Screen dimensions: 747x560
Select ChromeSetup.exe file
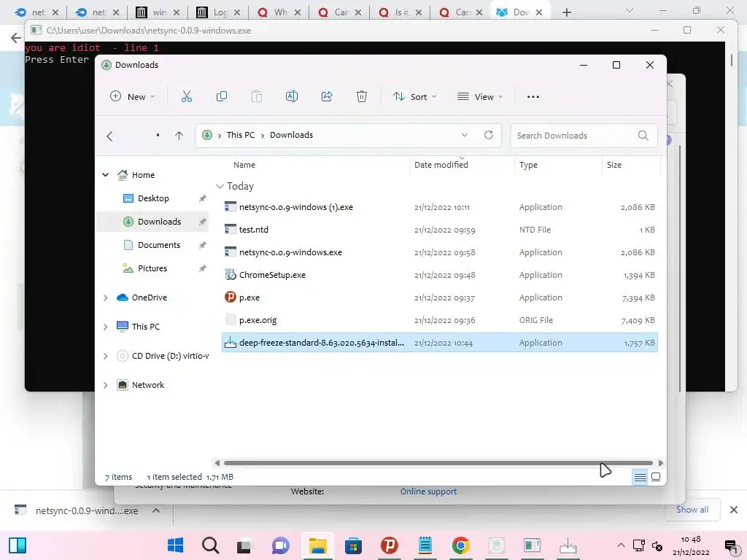pyautogui.click(x=440, y=275)
